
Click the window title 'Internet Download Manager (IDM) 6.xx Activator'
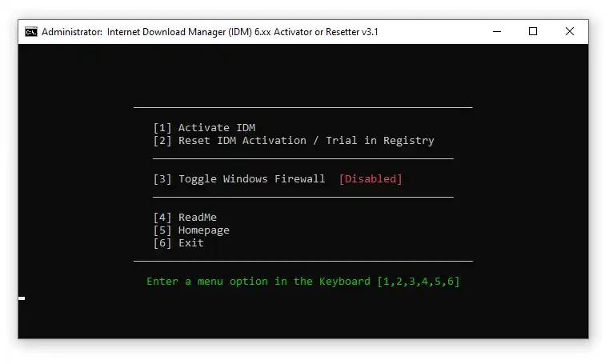coord(210,32)
